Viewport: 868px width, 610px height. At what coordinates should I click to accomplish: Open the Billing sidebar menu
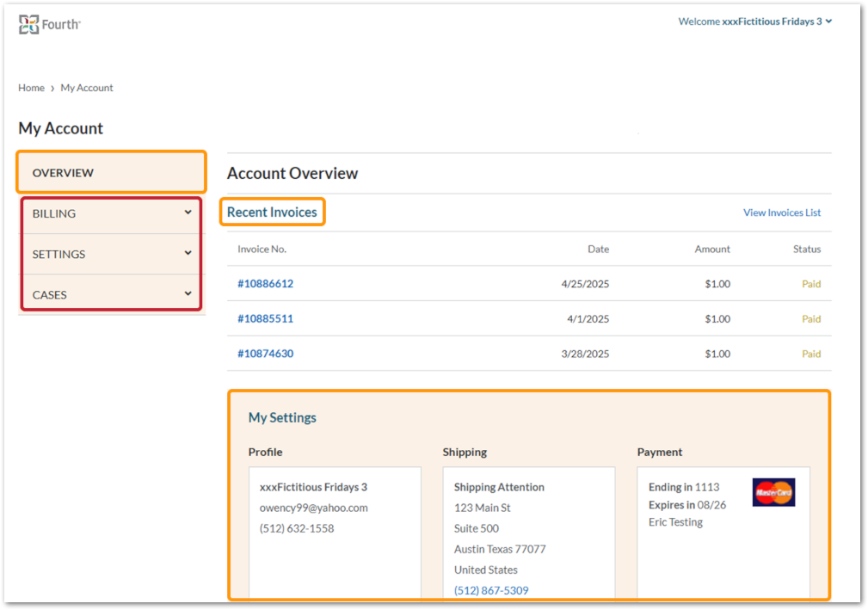pos(54,213)
